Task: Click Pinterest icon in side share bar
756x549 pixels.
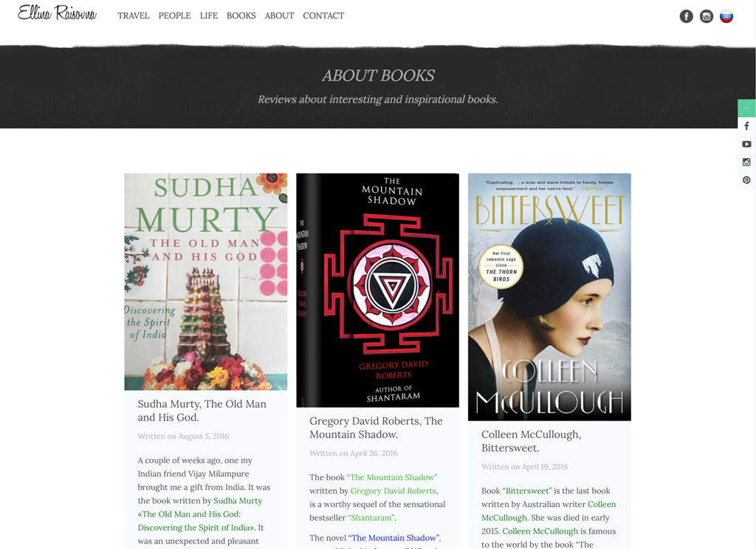Action: coord(746,180)
